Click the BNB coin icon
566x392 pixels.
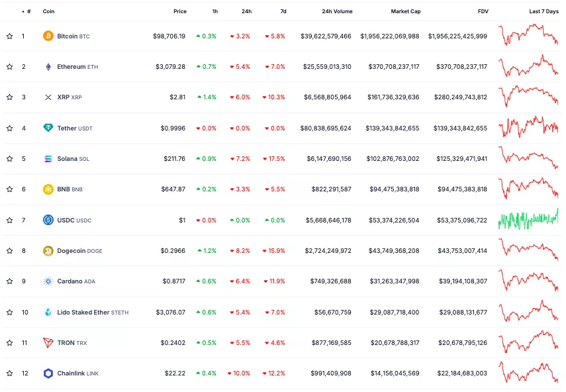coord(48,189)
